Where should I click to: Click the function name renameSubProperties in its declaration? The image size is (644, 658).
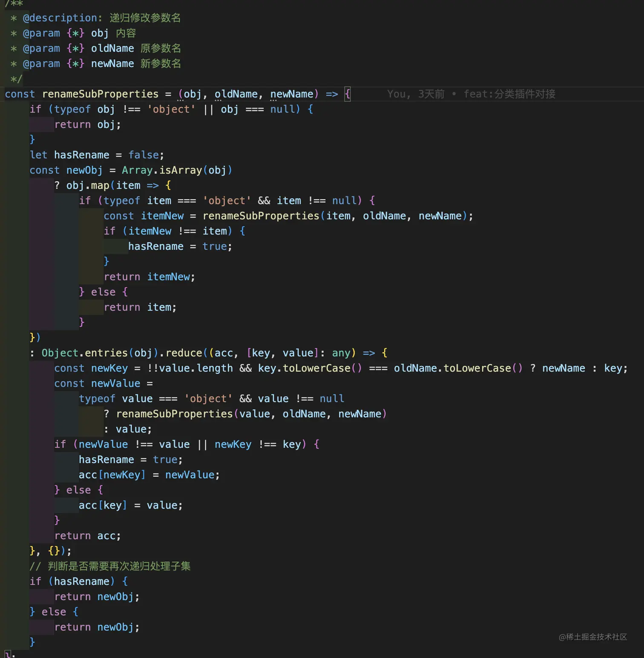click(100, 94)
